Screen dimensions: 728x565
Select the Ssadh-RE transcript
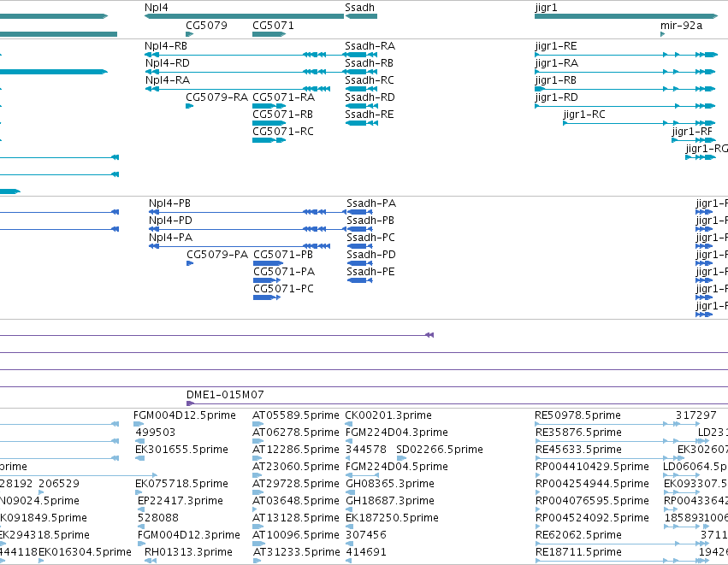coord(370,115)
